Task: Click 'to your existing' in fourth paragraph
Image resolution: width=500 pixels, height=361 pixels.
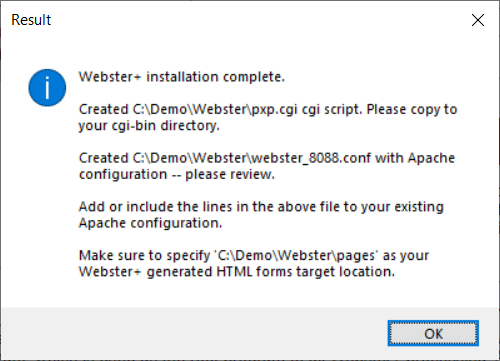Action: tap(394, 207)
